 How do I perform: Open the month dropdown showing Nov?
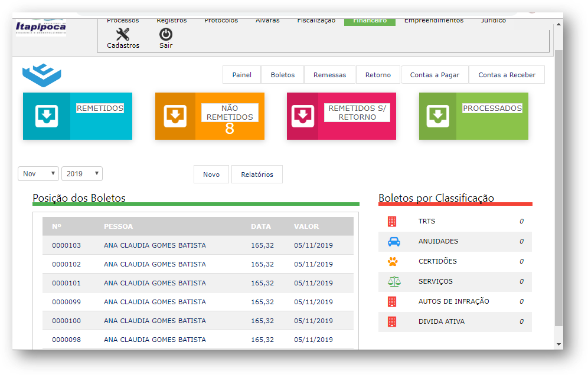tap(38, 174)
